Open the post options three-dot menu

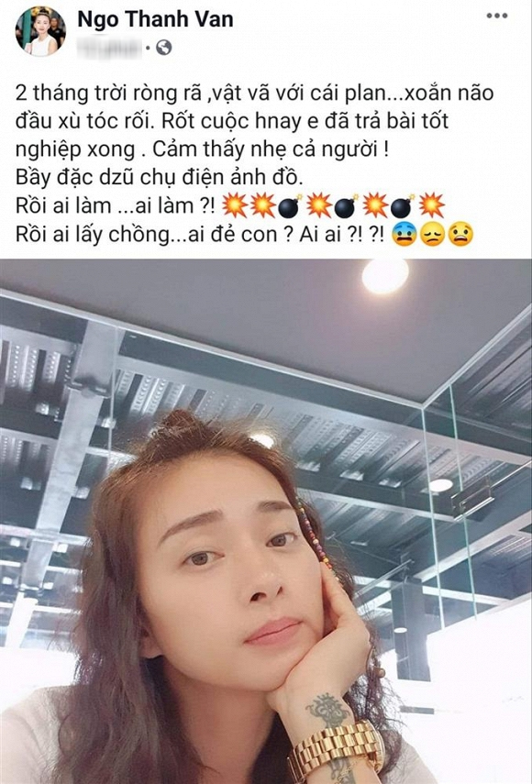coord(497,16)
